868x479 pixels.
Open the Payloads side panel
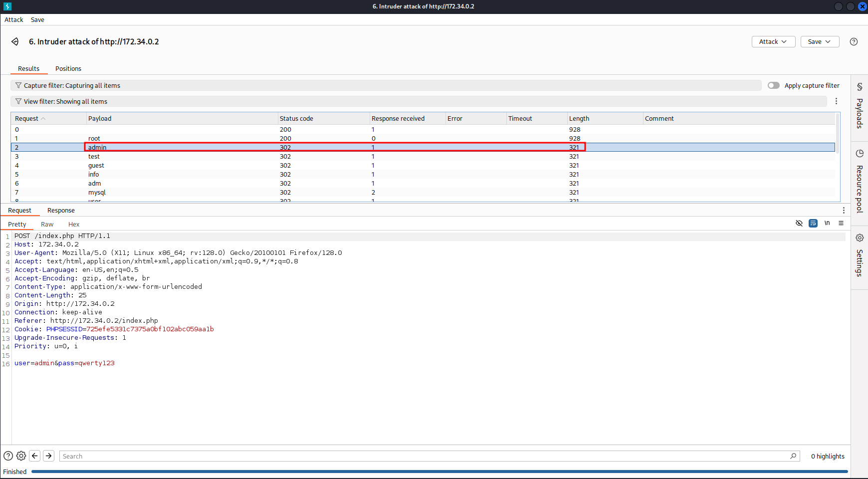tap(860, 106)
